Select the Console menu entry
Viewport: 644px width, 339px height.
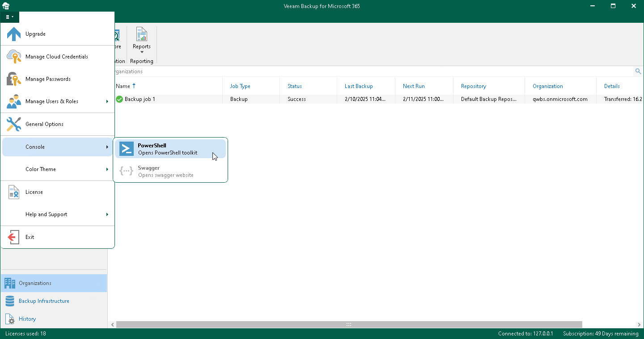[57, 147]
